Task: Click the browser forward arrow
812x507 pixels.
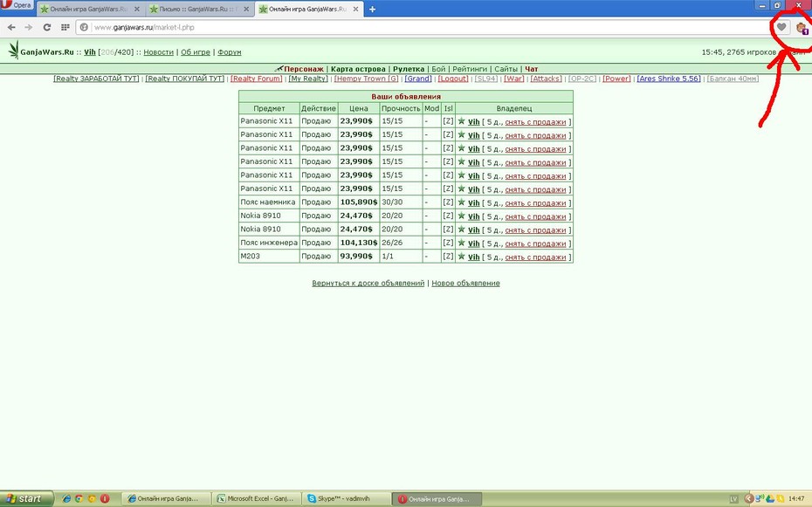Action: 29,27
